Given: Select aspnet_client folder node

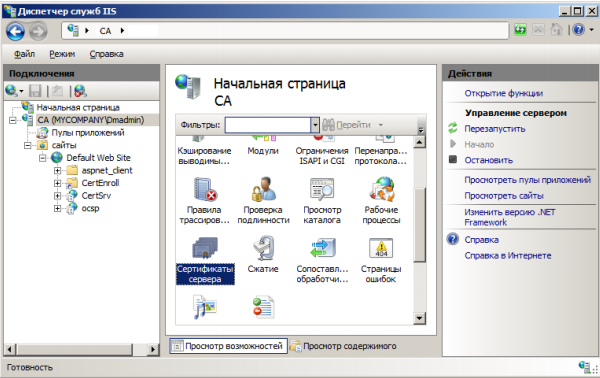Looking at the screenshot, I should coord(107,171).
